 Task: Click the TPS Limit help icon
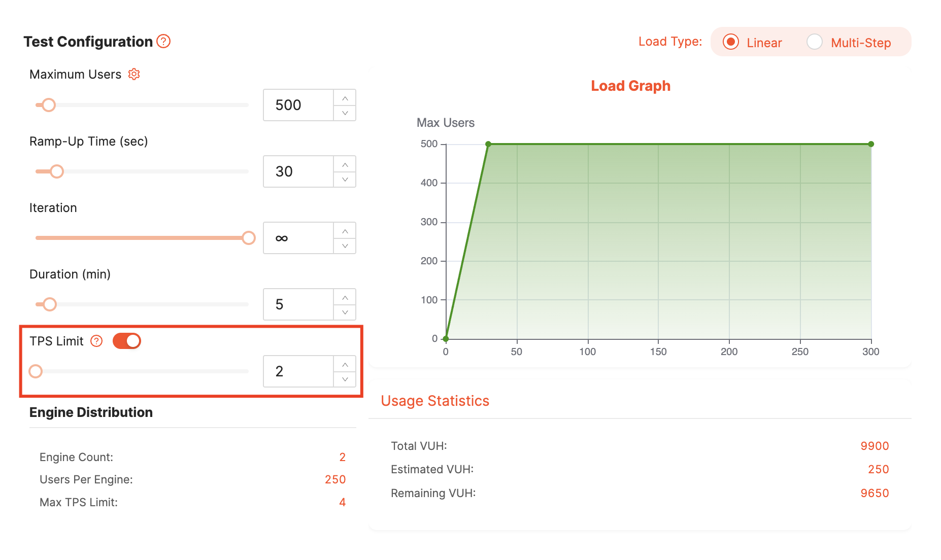(x=96, y=341)
